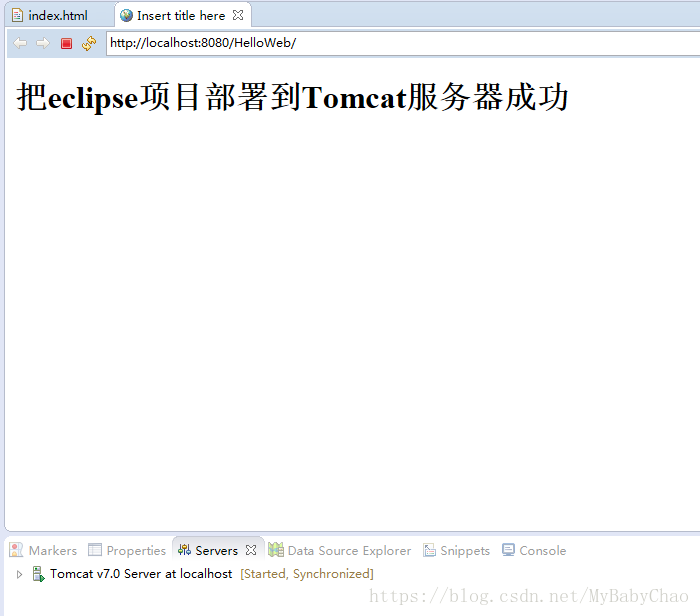The height and width of the screenshot is (616, 700).
Task: Click the Servers tab icon
Action: (x=184, y=550)
